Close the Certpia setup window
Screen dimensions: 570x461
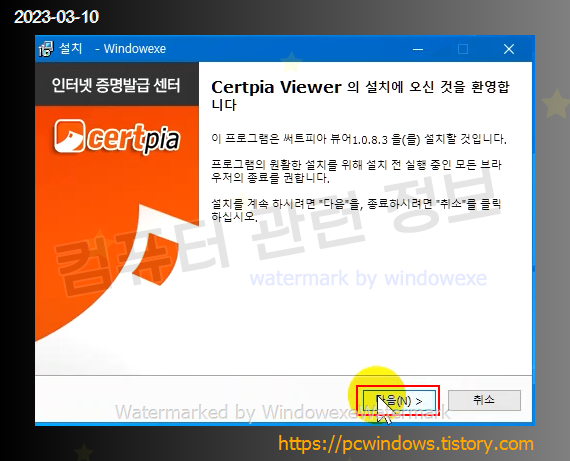point(509,49)
